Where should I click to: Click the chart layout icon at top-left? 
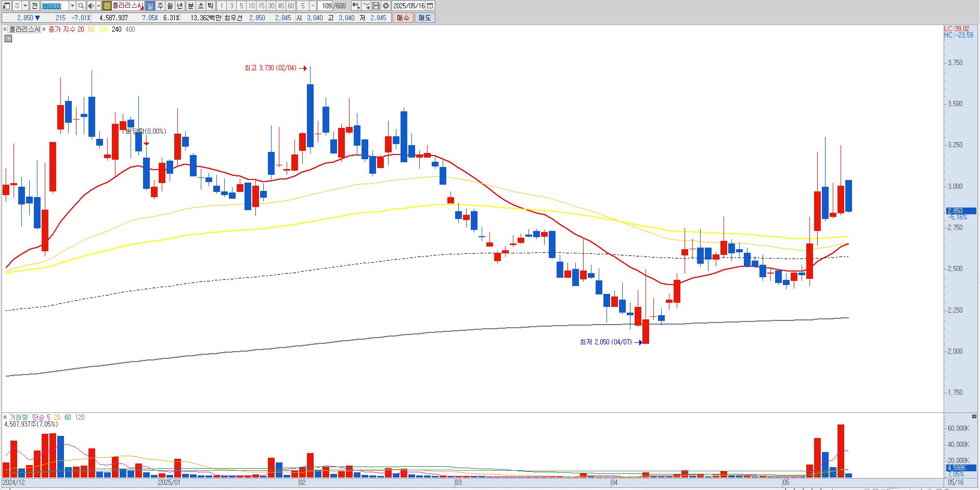(7, 6)
